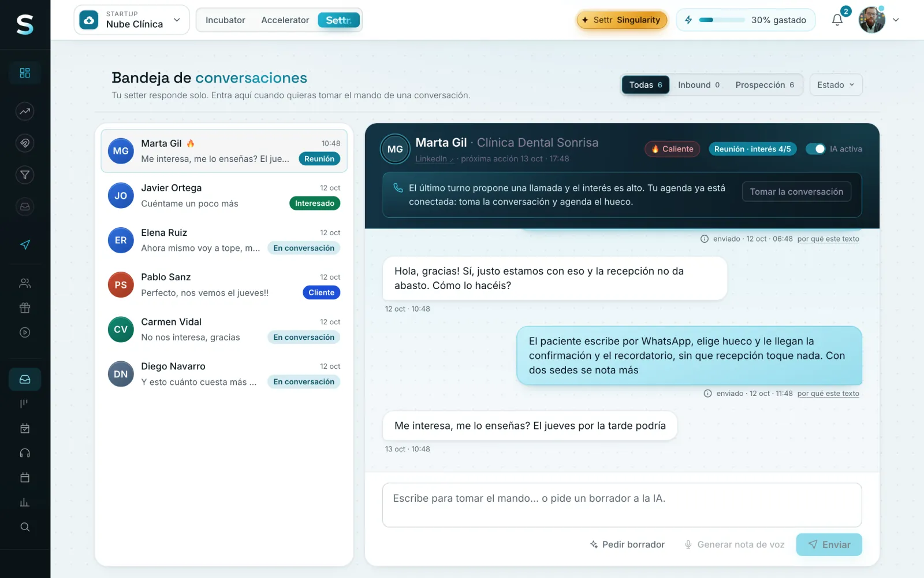The image size is (924, 578).
Task: Open Marta Gil's LinkedIn link
Action: (x=434, y=159)
